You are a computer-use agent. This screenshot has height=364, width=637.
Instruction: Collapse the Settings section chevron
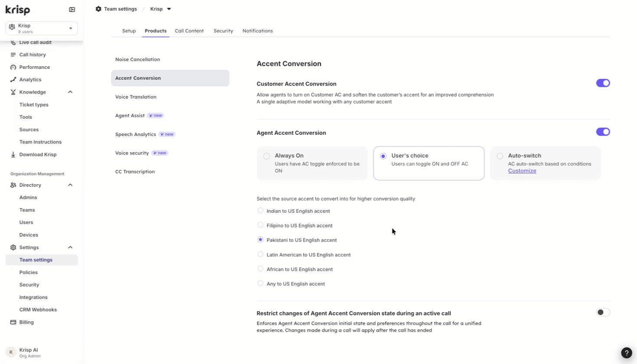[x=70, y=247]
